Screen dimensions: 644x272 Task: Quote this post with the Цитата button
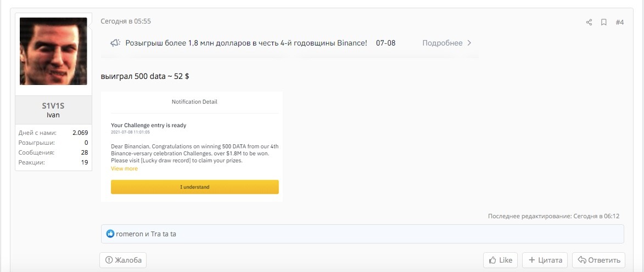click(545, 260)
